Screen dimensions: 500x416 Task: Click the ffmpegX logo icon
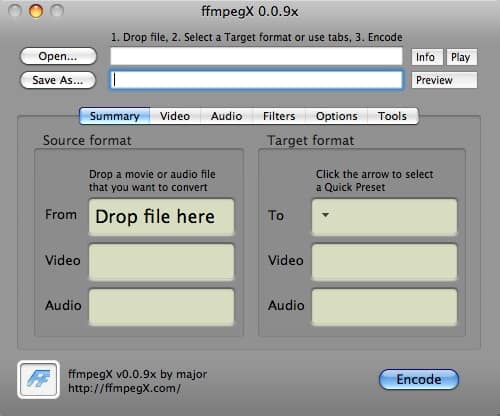38,379
